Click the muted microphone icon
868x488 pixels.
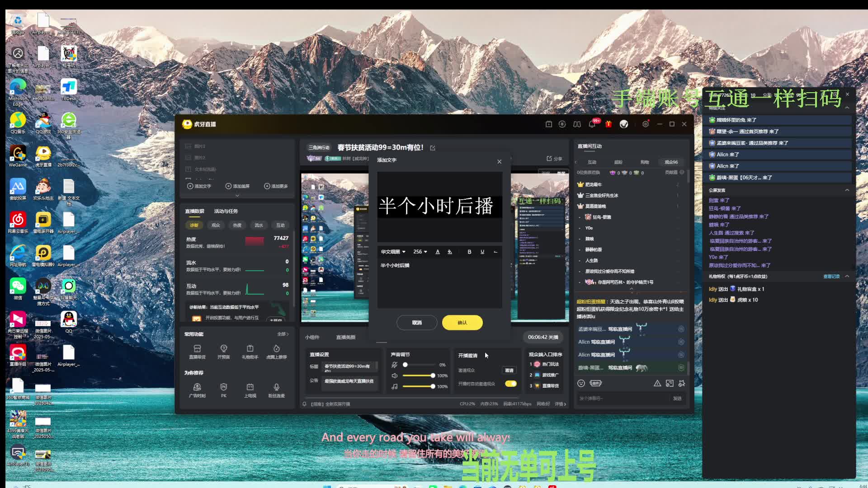pos(395,365)
